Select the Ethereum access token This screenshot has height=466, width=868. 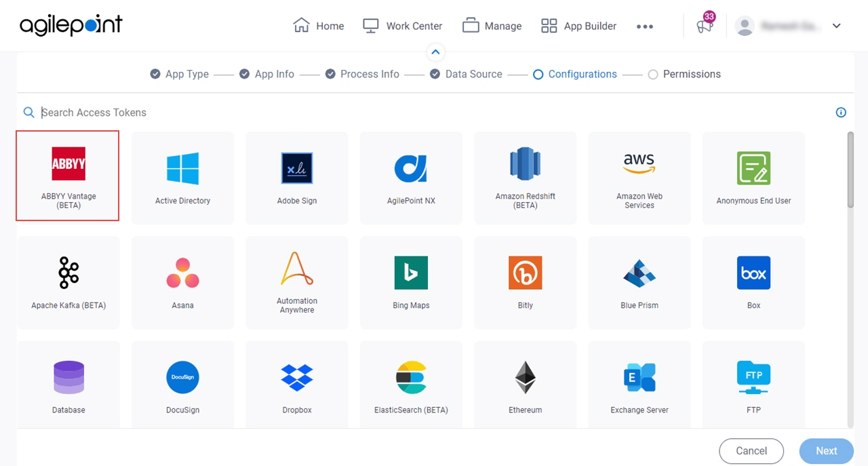click(x=526, y=385)
